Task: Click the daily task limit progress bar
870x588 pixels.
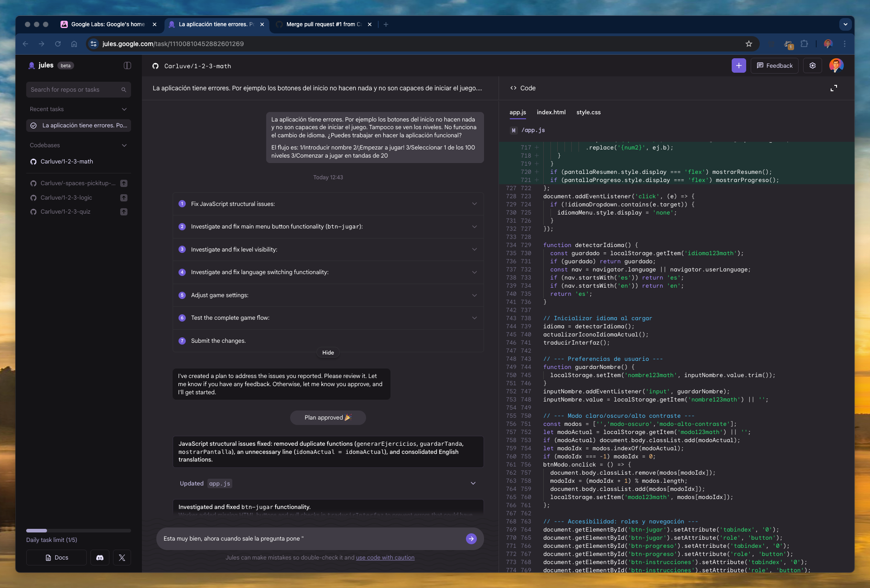Action: 78,531
